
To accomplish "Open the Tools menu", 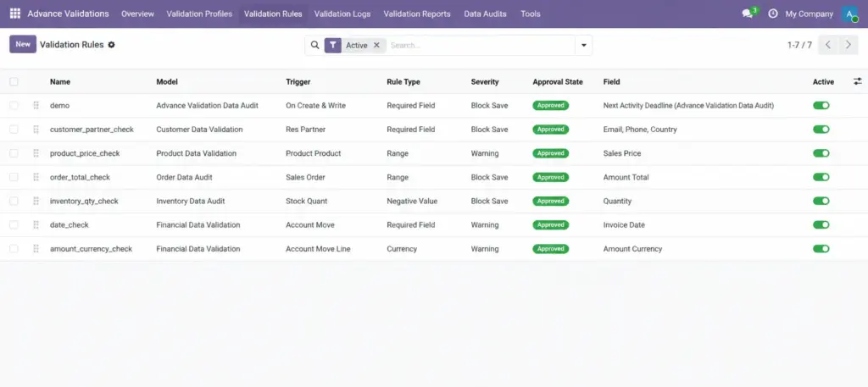I will 531,14.
